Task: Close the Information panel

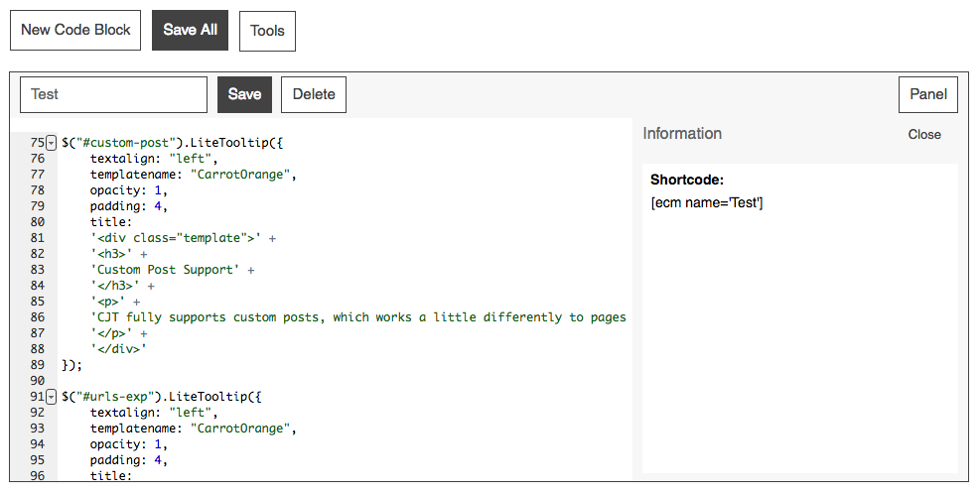Action: 923,135
